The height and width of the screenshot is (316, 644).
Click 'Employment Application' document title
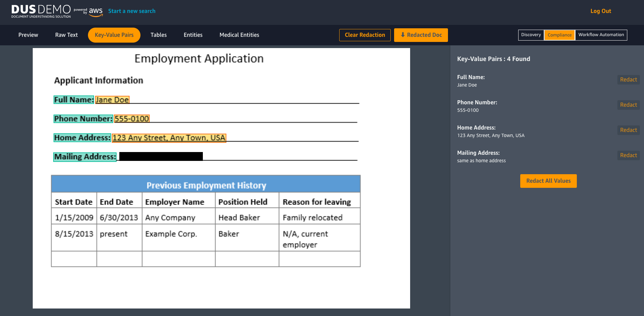(199, 59)
